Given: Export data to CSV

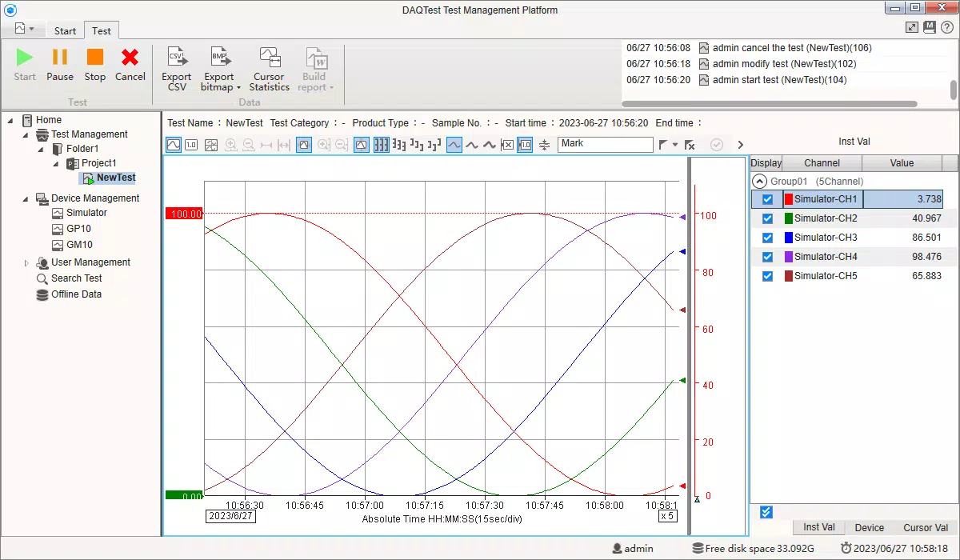Looking at the screenshot, I should [x=177, y=70].
